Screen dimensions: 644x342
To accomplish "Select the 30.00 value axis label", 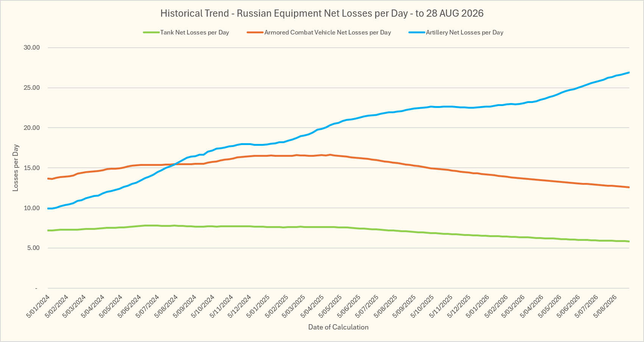I will [x=31, y=48].
